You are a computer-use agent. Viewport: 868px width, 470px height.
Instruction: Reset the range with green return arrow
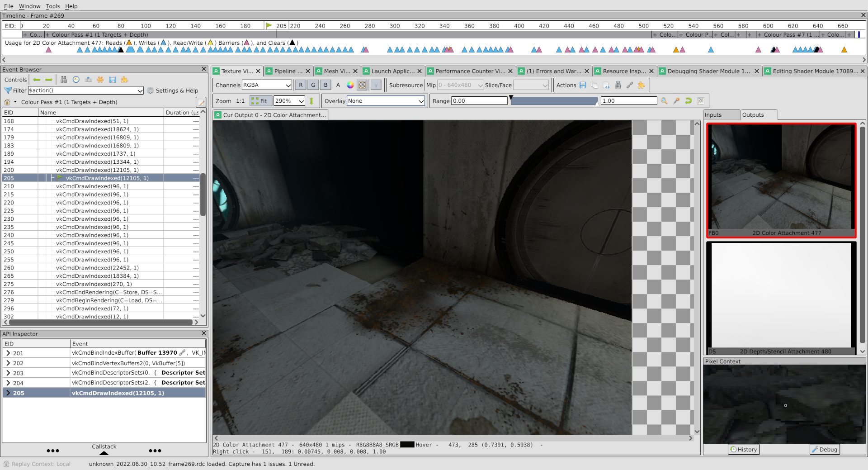click(x=689, y=101)
